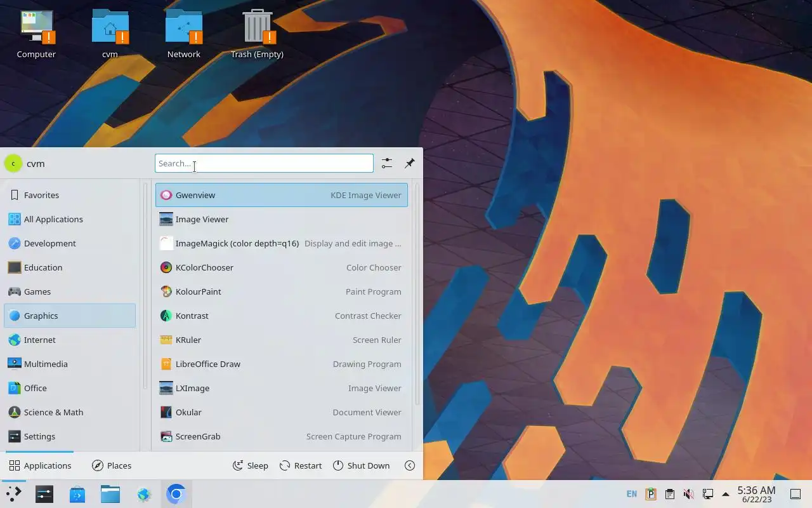Click muted volume tray icon
The width and height of the screenshot is (812, 508).
point(688,494)
